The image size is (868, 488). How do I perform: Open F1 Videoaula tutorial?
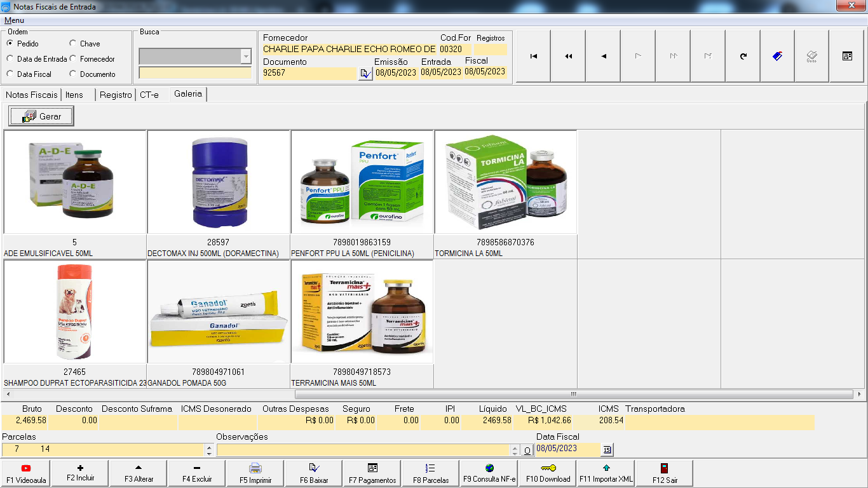(26, 473)
